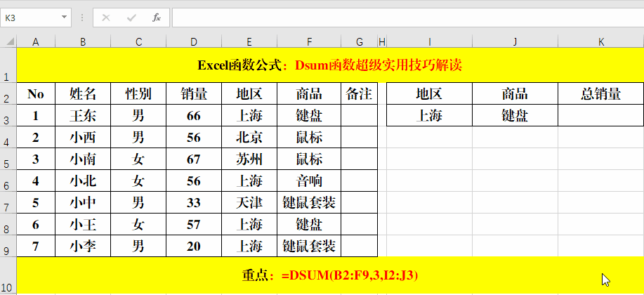Click criteria cell 键盘 in column J
The image size is (644, 295).
point(515,116)
